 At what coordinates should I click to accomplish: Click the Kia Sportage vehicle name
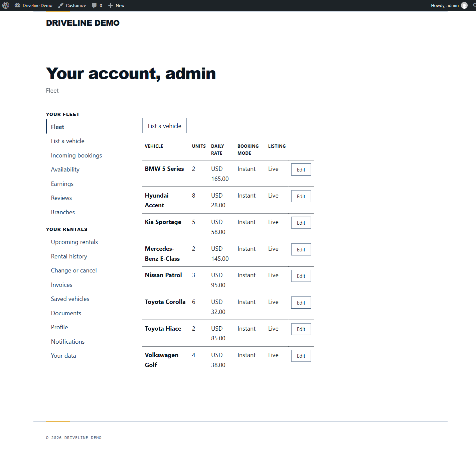[163, 222]
